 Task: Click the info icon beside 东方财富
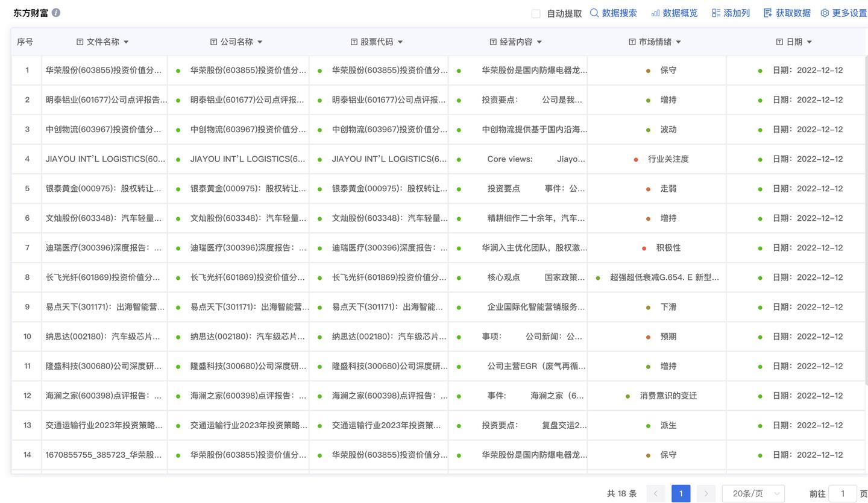[x=56, y=13]
